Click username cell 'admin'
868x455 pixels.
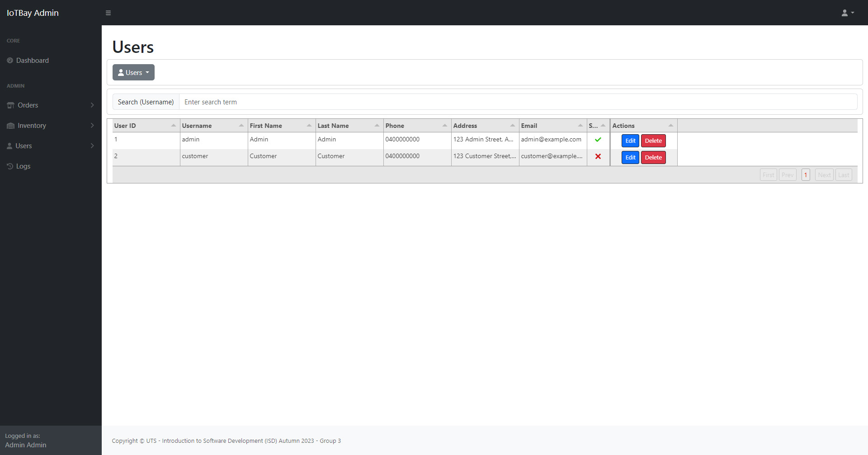(x=214, y=140)
